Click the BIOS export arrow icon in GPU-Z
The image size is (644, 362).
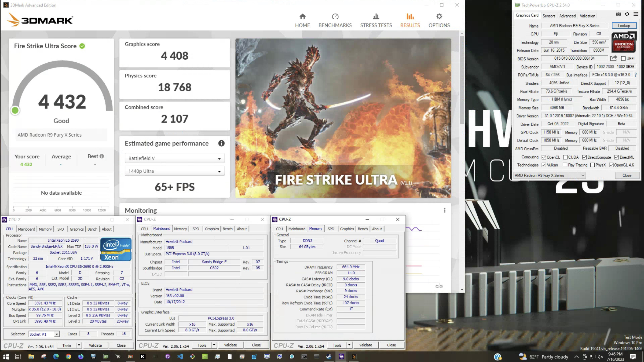(614, 58)
